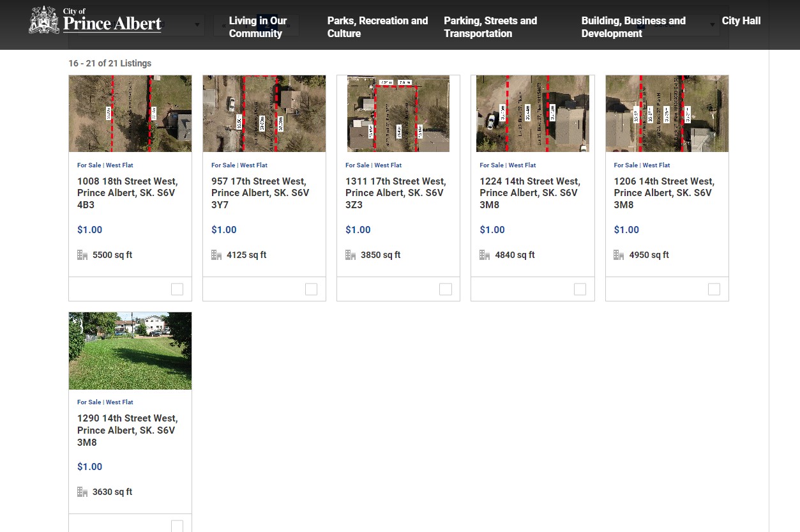Open aerial thumbnail of 1224 14th Street West

532,114
